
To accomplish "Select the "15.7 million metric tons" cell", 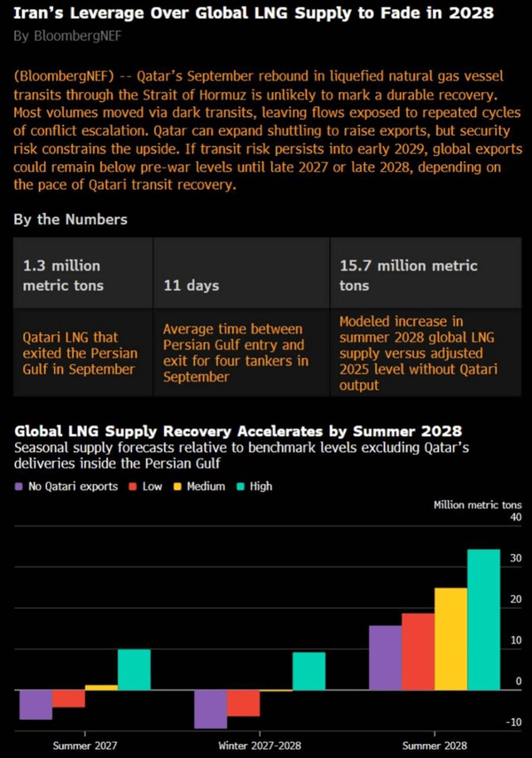I will (426, 273).
